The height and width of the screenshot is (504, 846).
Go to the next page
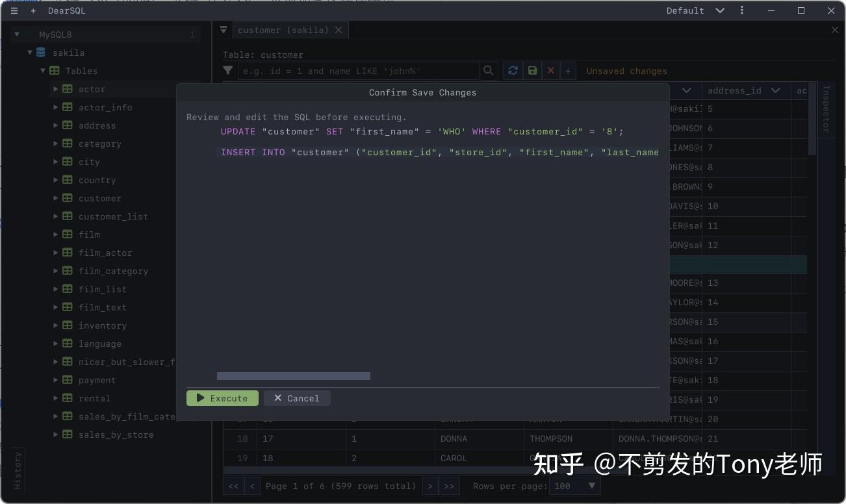[x=429, y=486]
